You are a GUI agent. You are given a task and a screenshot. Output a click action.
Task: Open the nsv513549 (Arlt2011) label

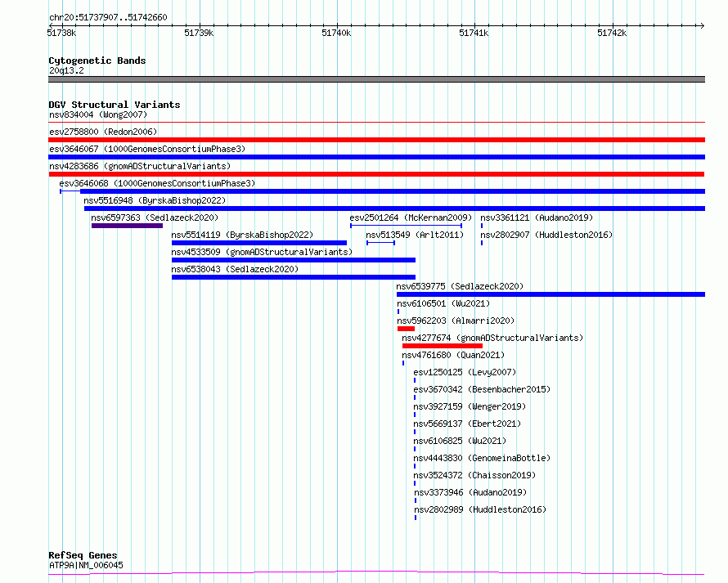tap(415, 235)
